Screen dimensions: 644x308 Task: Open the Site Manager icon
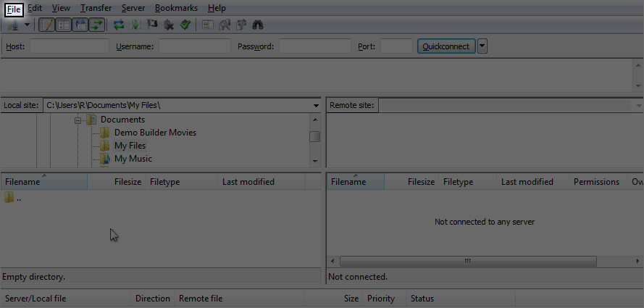coord(13,25)
